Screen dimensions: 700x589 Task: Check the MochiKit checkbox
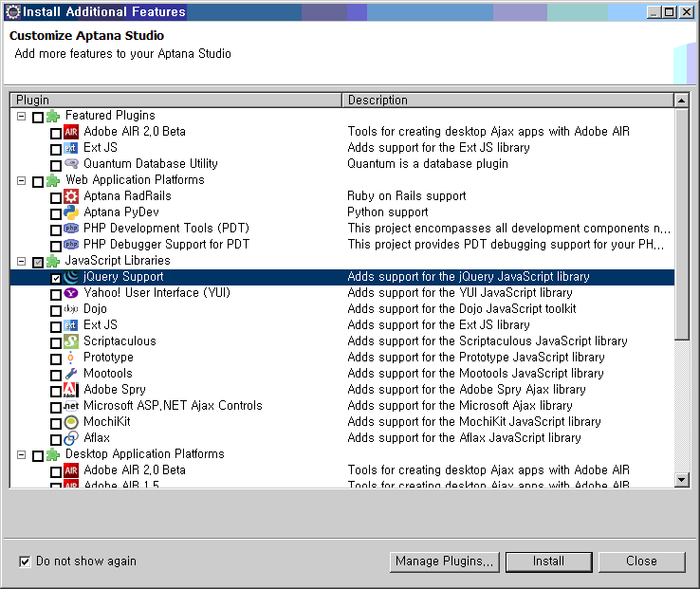[x=56, y=424]
